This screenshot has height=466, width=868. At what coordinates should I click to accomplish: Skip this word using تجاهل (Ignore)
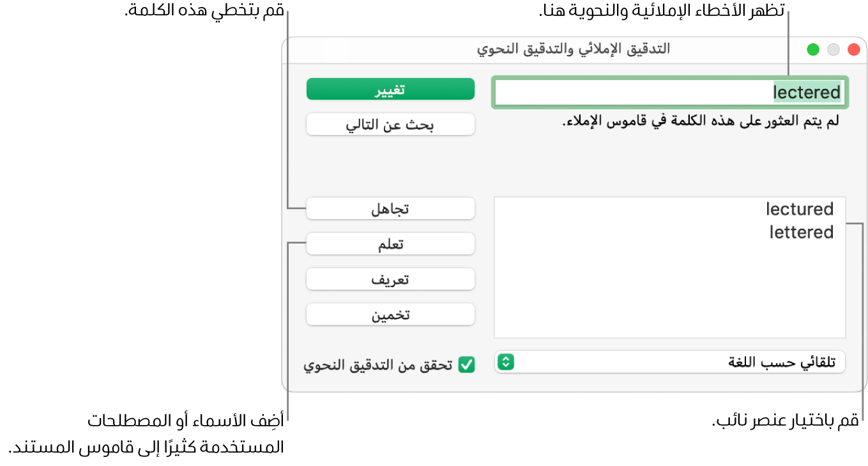point(390,208)
